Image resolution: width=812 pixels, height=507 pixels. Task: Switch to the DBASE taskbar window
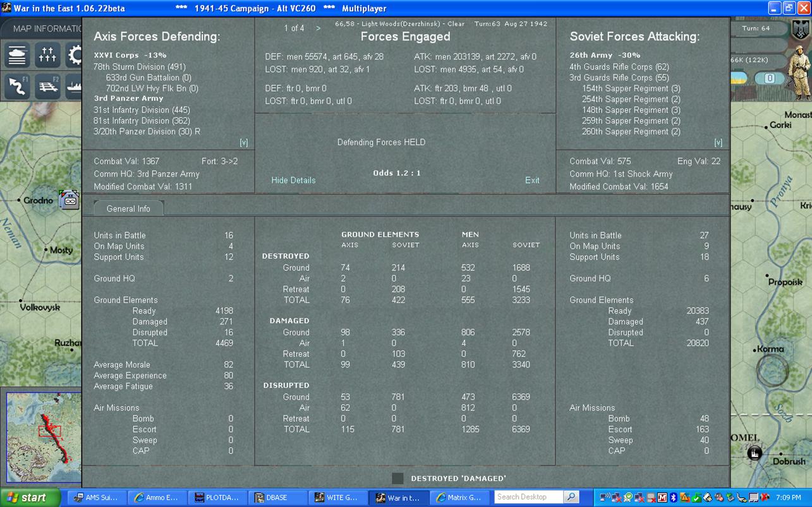click(277, 498)
